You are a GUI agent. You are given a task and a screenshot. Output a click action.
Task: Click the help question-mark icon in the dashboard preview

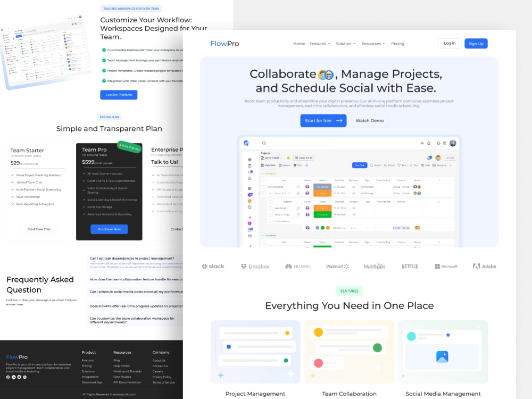pos(444,143)
